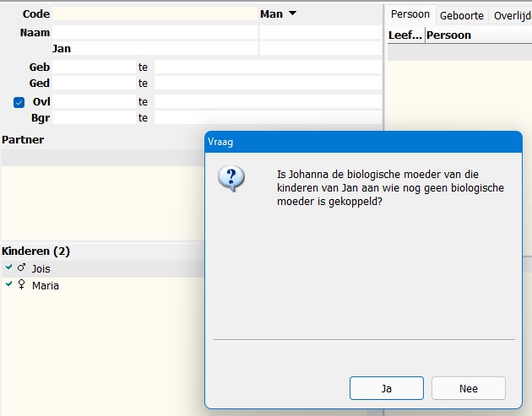Select child Maria in Kinderen list
Image resolution: width=532 pixels, height=416 pixels.
pos(46,286)
